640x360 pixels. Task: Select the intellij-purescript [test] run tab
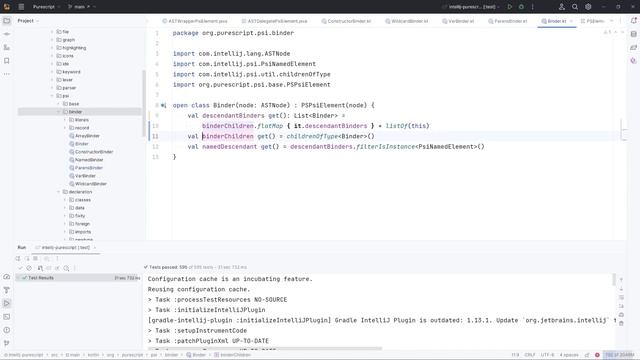(65, 247)
